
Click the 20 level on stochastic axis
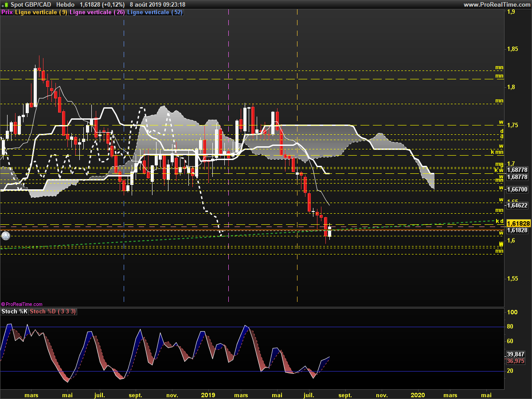(510, 371)
